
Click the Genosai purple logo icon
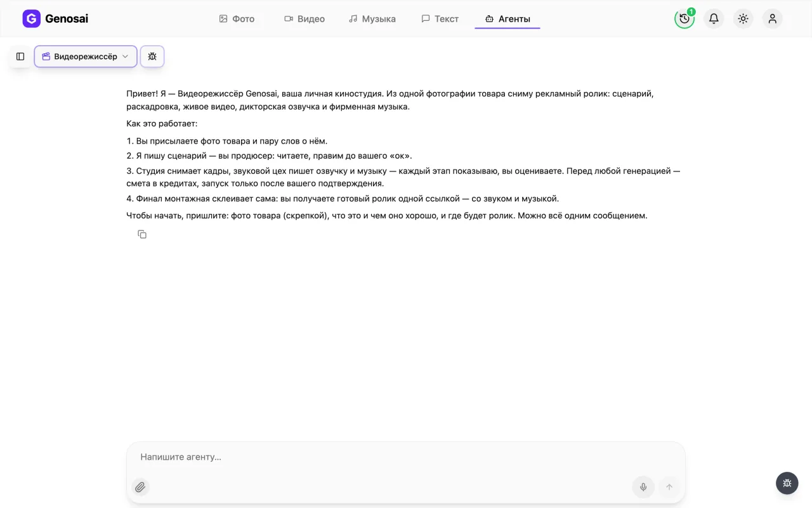point(31,19)
